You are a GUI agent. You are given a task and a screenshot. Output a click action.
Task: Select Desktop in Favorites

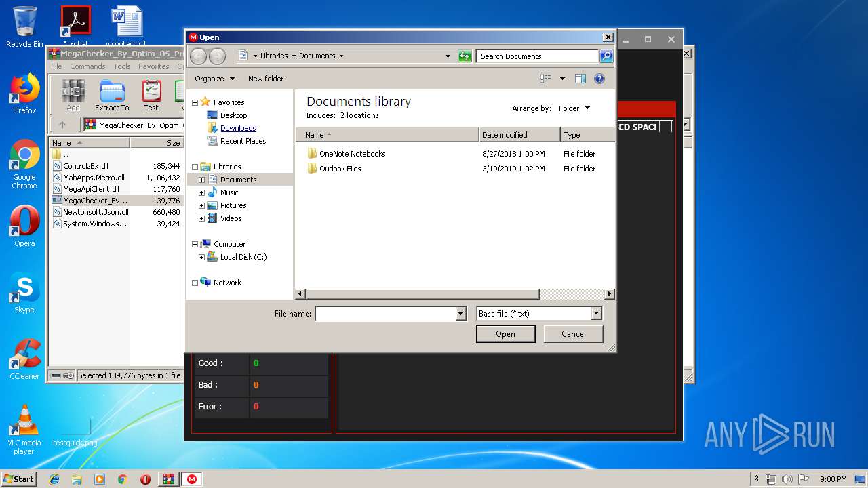click(233, 115)
